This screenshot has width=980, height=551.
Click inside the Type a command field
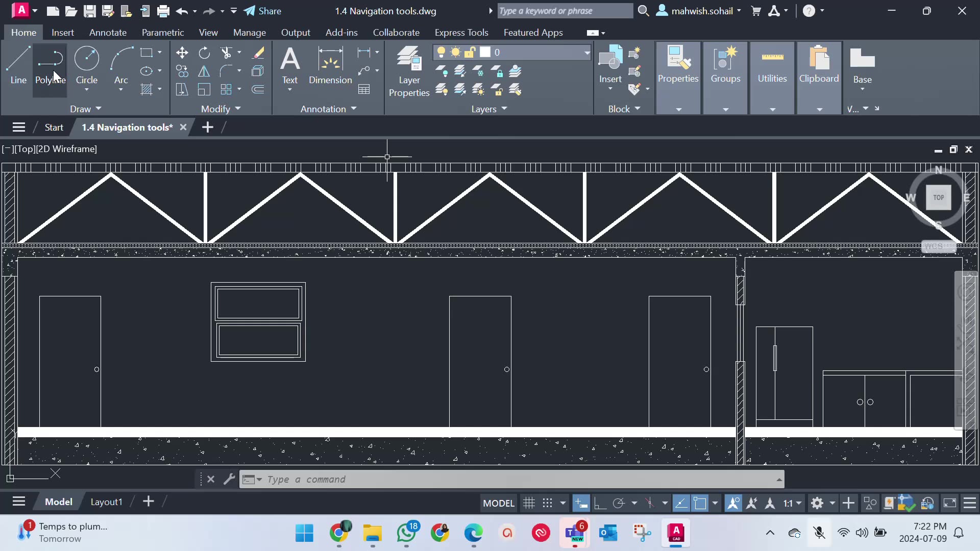click(459, 480)
